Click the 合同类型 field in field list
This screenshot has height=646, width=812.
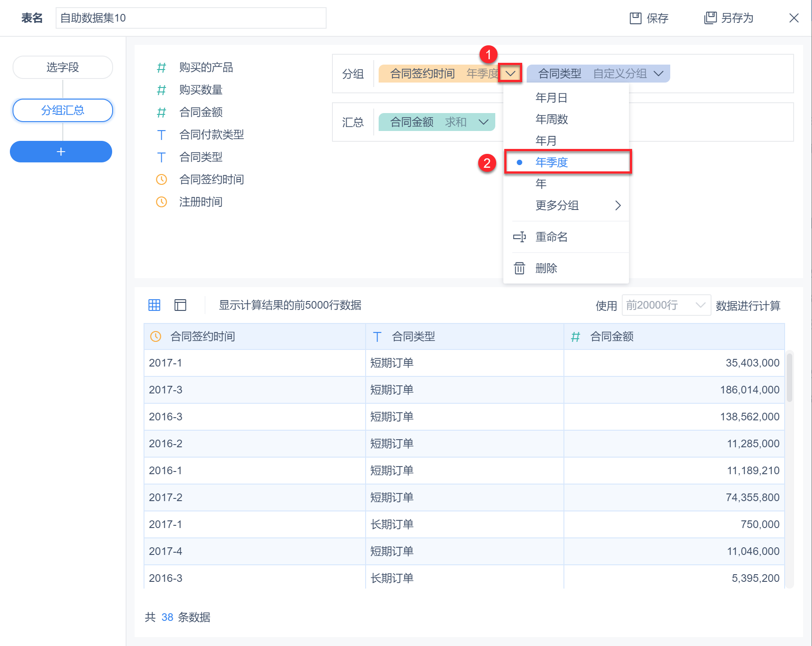(x=201, y=157)
